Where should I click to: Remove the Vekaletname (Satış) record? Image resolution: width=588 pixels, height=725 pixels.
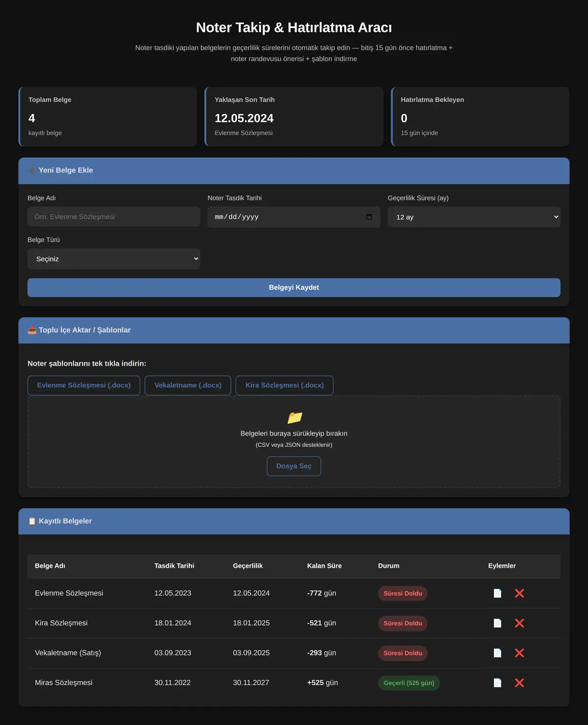519,653
